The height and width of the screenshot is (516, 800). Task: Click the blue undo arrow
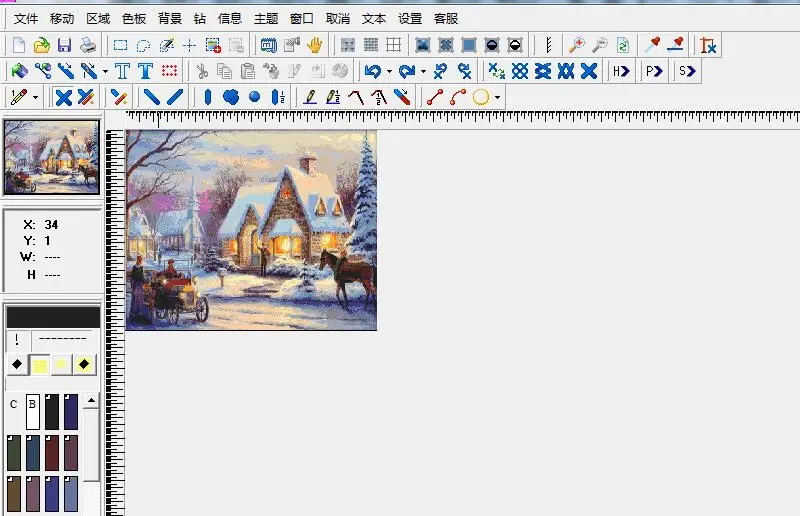coord(373,71)
